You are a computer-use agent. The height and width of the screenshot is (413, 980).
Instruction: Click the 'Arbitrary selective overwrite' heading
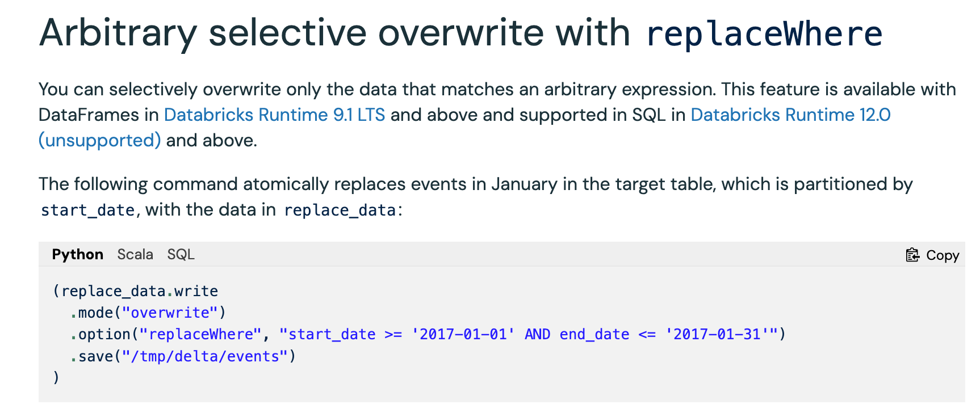pos(334,32)
